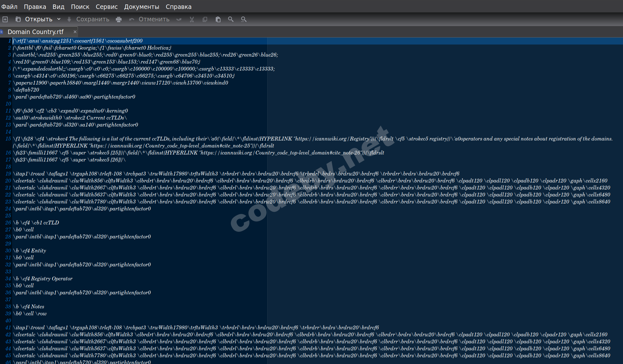Open the Вид menu
Viewport: 623px width, 364px height.
coord(59,7)
